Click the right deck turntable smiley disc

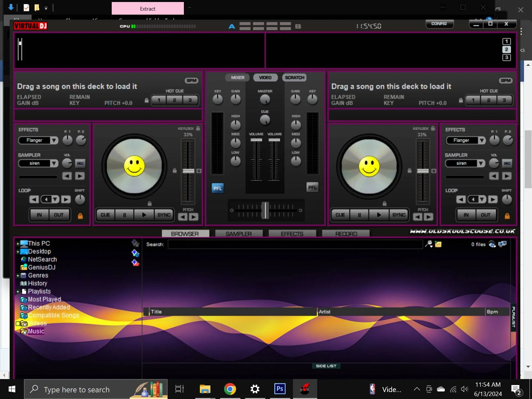[369, 166]
